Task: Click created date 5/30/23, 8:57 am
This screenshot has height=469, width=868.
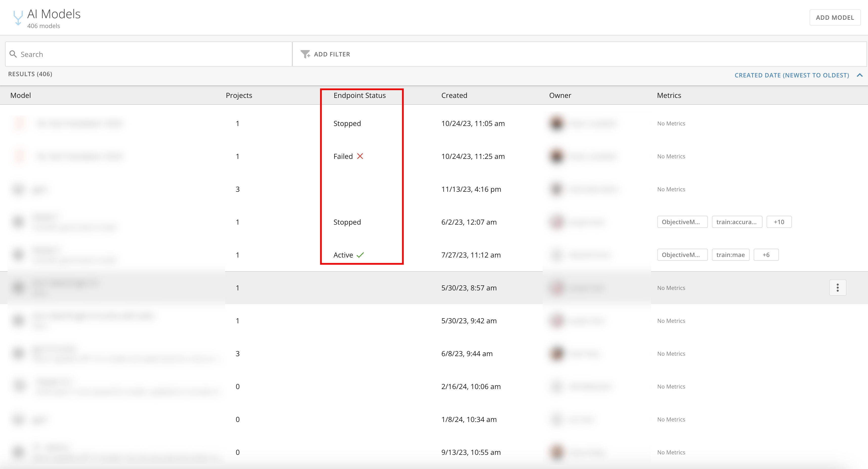Action: pyautogui.click(x=469, y=288)
